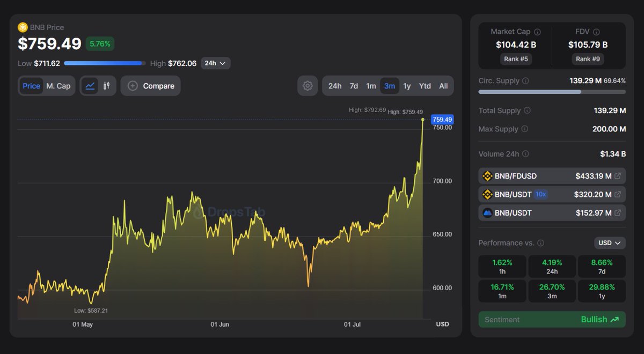Open external link for BNB/FDUSD pair

point(618,176)
